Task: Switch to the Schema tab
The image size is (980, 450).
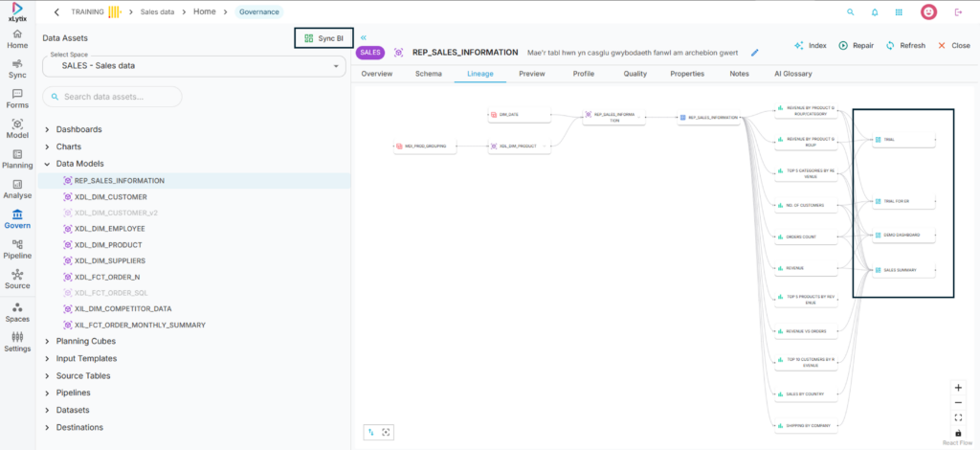Action: [428, 74]
